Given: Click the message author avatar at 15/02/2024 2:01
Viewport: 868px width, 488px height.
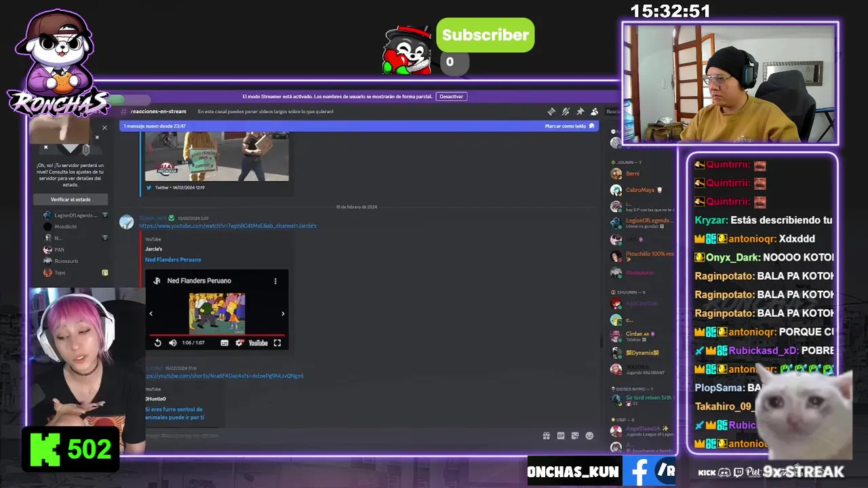Looking at the screenshot, I should 127,222.
